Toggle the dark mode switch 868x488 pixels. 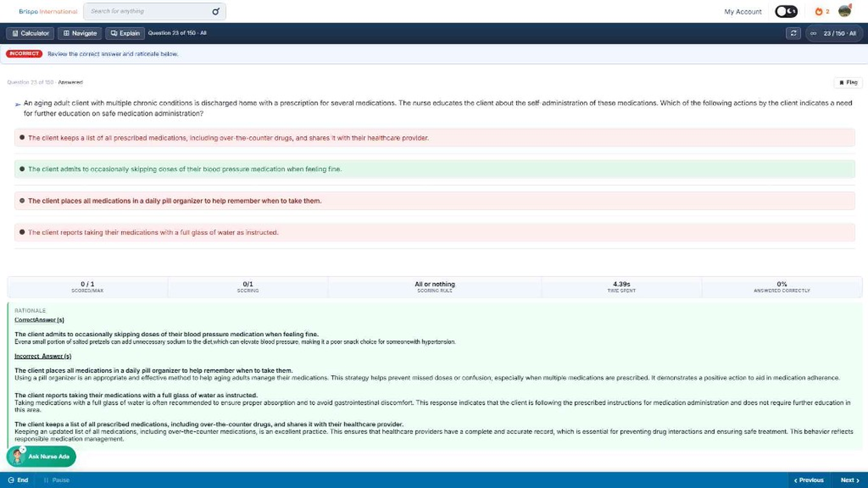786,11
